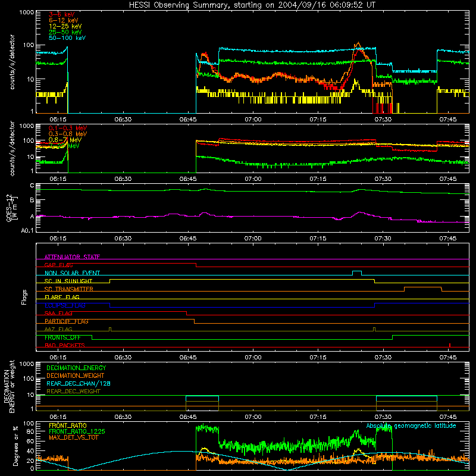This screenshot has height=476, width=476.
Task: Click the NON_SOLAR_EVENT raised pulse near 07:24
Action: pos(356,273)
